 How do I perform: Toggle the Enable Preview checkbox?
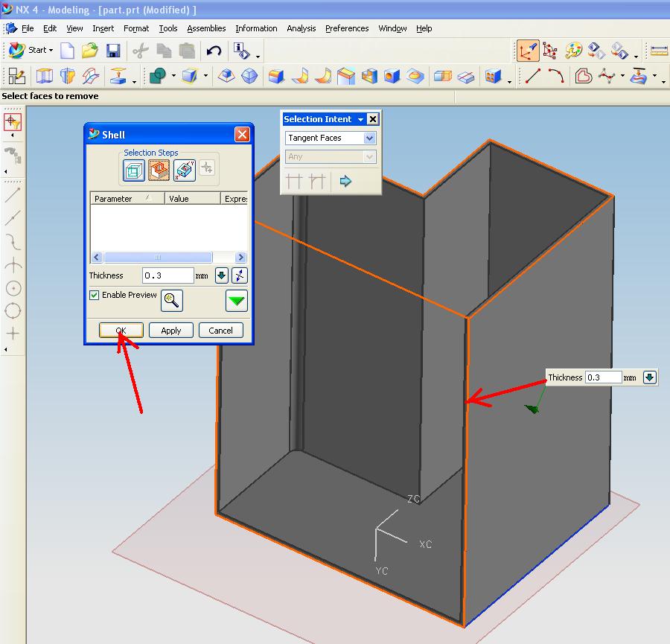(94, 295)
